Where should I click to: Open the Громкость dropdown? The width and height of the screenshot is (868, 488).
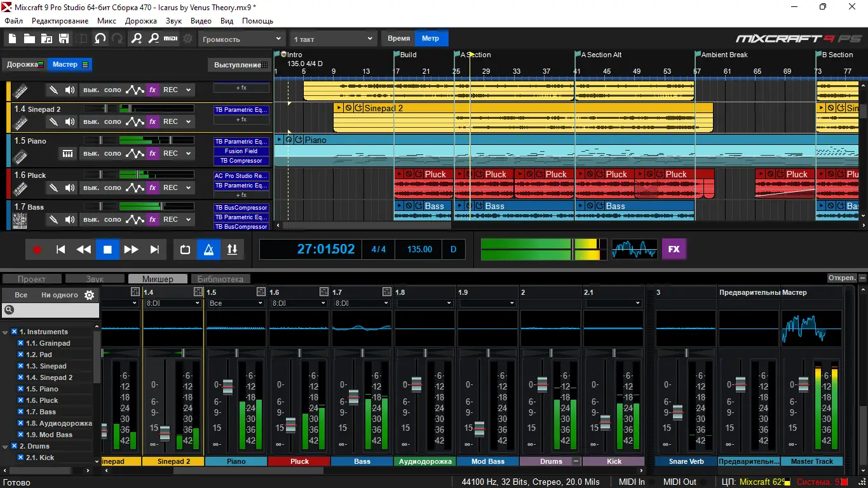[240, 39]
